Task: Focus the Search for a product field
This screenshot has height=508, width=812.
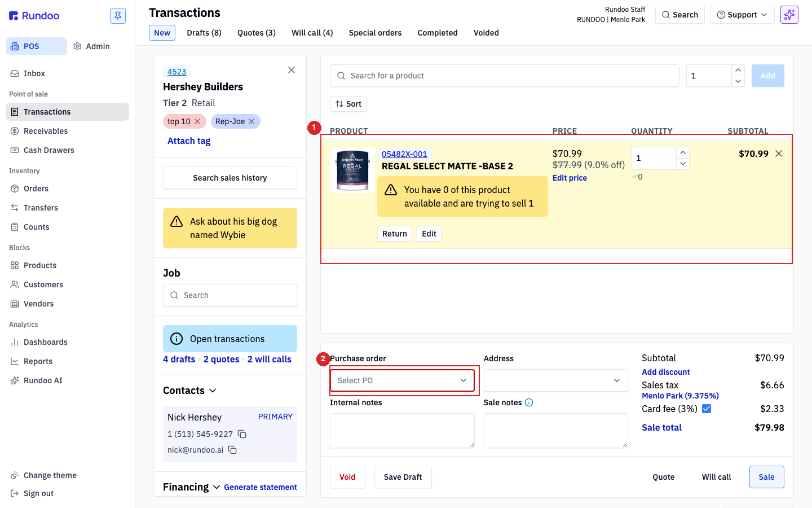Action: pyautogui.click(x=505, y=76)
